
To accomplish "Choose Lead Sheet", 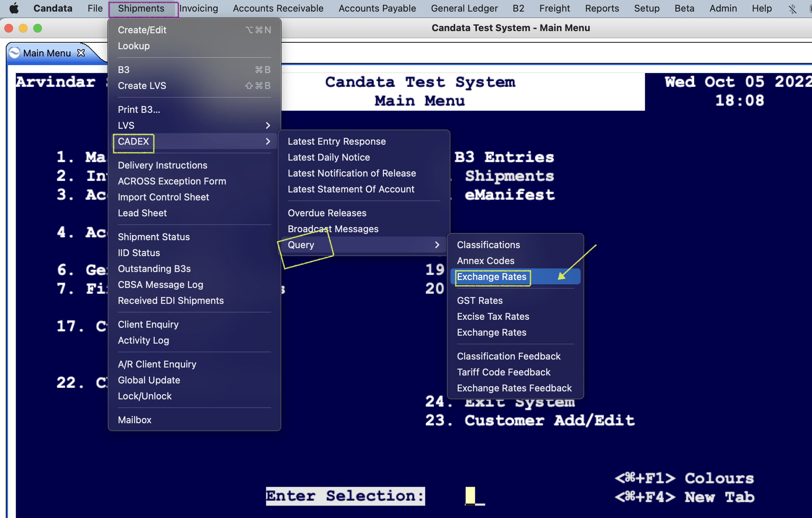I will (194, 213).
